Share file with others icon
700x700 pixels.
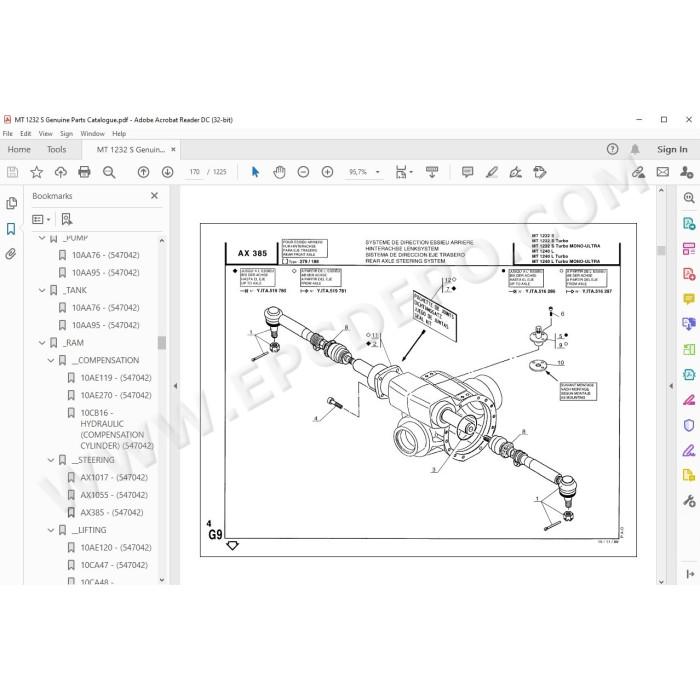pos(687,172)
